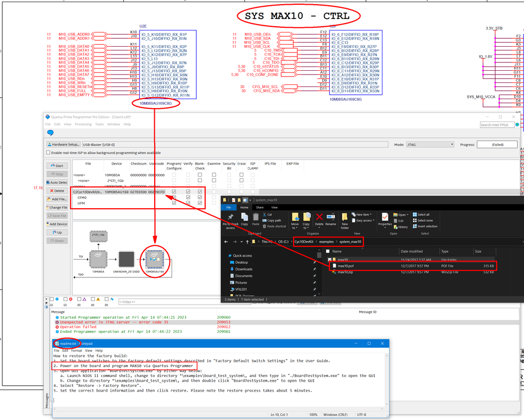Screen dimensions: 524x420
Task: Click Invert selection in Explorer ribbon
Action: [425, 226]
